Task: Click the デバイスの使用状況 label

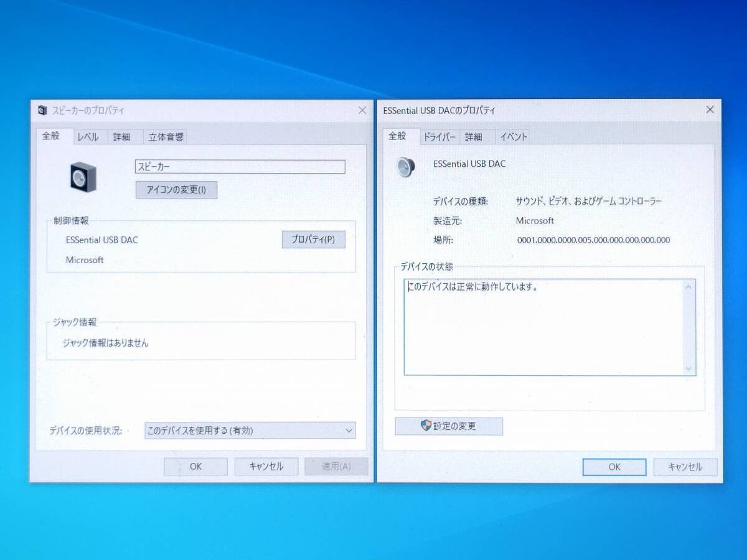Action: point(86,431)
